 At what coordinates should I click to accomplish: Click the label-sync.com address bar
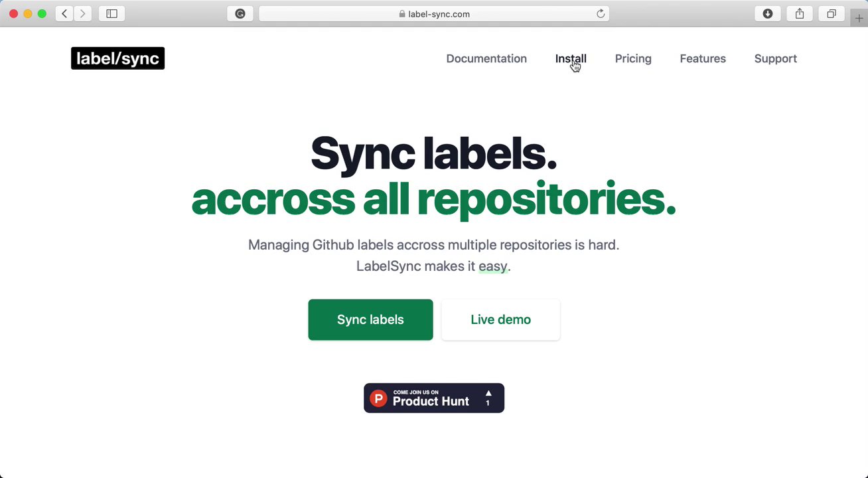[434, 13]
